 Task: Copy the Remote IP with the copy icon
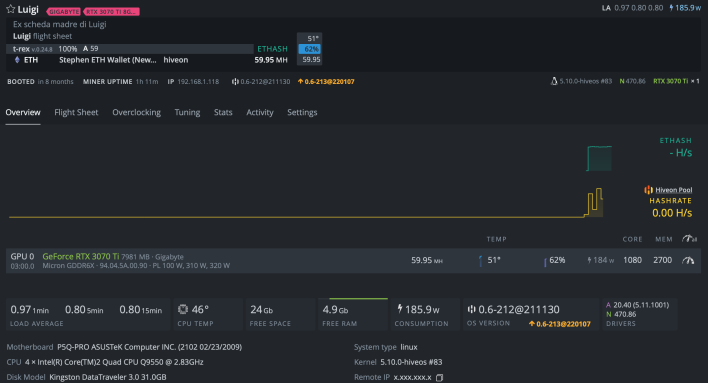[439, 378]
